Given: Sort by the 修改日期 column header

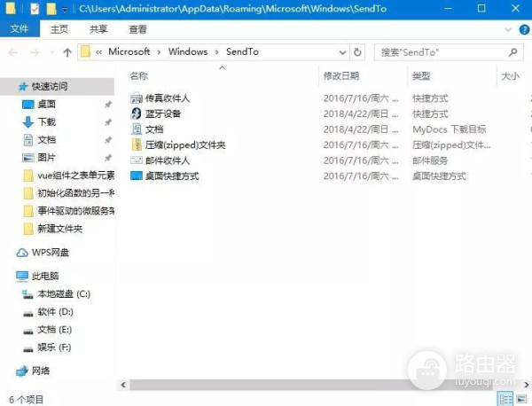Looking at the screenshot, I should (341, 76).
